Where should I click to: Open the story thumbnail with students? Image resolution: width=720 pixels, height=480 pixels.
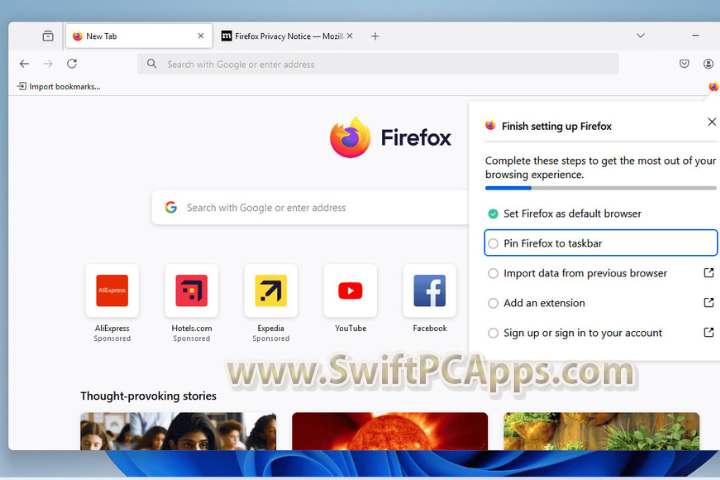(x=178, y=431)
